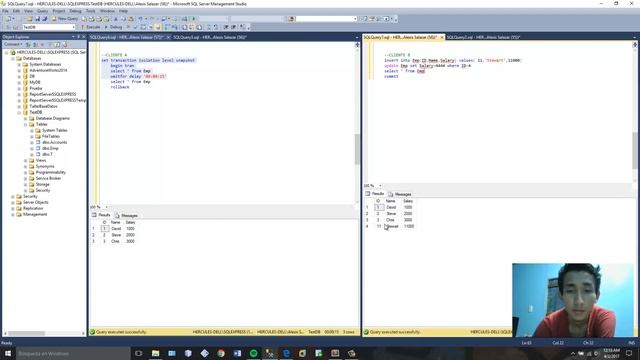Expand the System Databases folder
The width and height of the screenshot is (640, 360).
pyautogui.click(x=19, y=64)
